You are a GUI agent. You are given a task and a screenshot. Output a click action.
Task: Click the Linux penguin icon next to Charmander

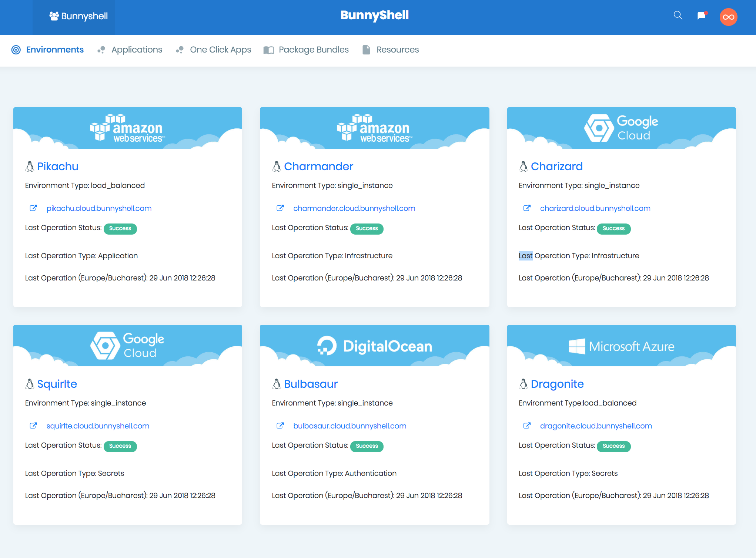277,167
